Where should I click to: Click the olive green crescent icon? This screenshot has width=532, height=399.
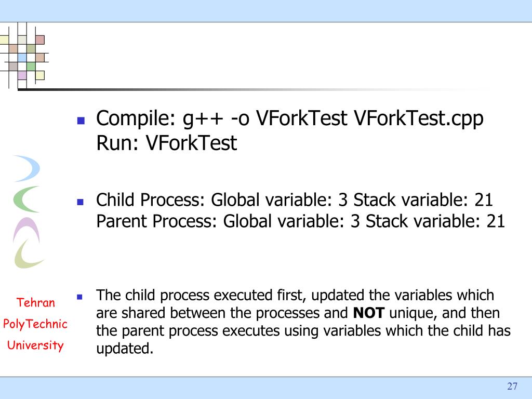(x=28, y=254)
